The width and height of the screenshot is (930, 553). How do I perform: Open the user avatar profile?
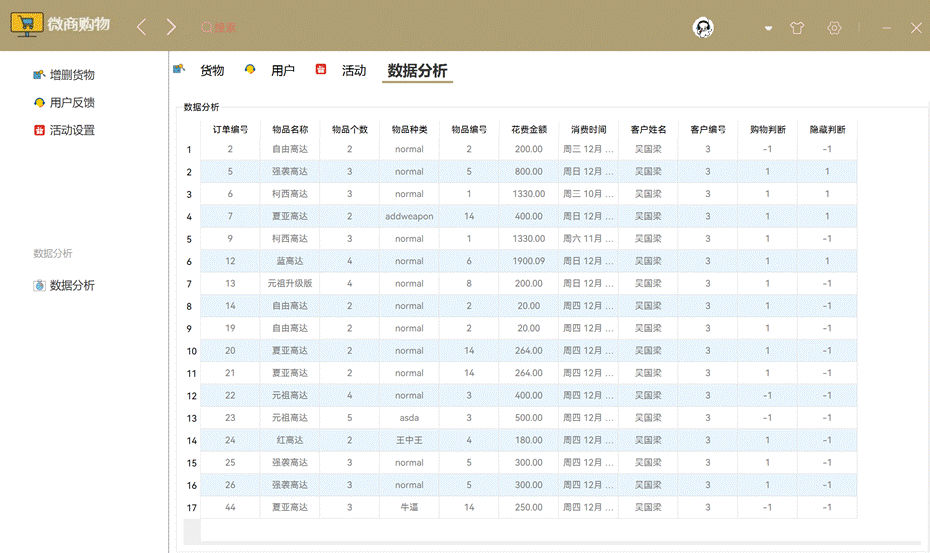tap(703, 28)
